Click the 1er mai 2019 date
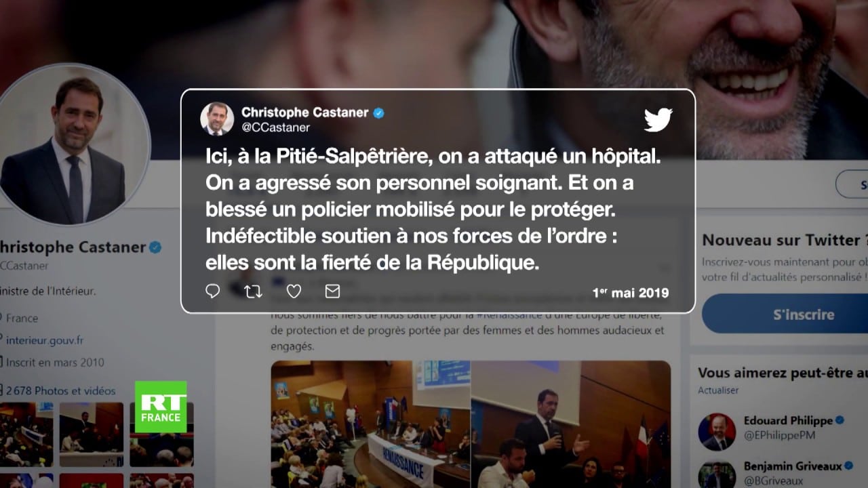 coord(631,293)
